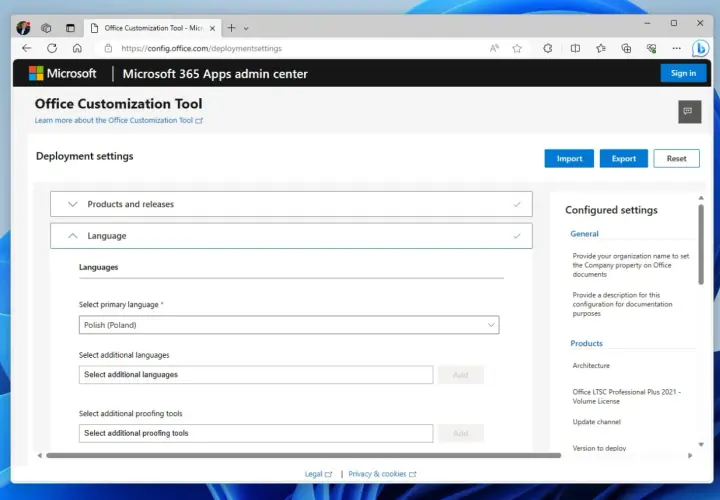This screenshot has width=720, height=500.
Task: Open the browser Extensions icon
Action: click(x=547, y=48)
